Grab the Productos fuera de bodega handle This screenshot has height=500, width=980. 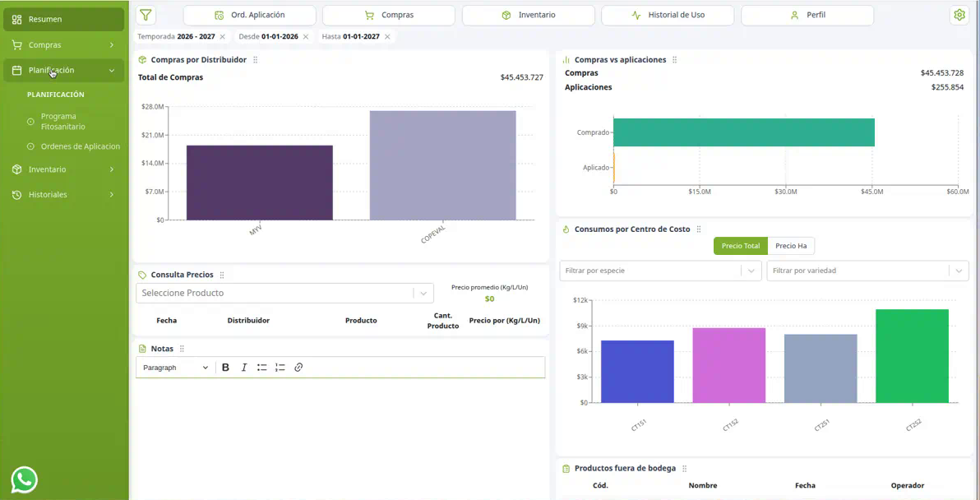(x=684, y=468)
